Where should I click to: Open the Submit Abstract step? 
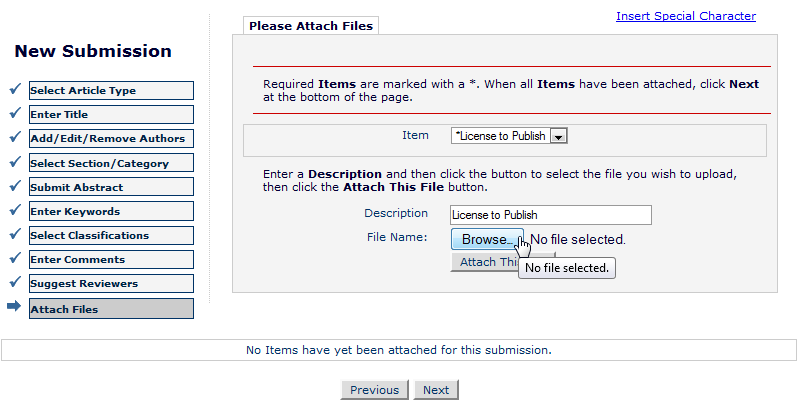click(111, 187)
